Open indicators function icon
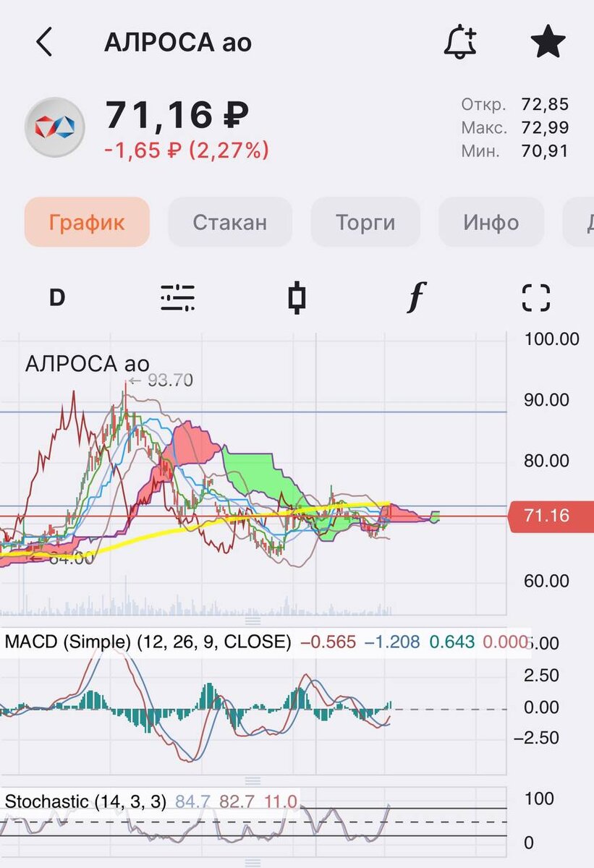Viewport: 594px width, 868px height. [x=416, y=297]
